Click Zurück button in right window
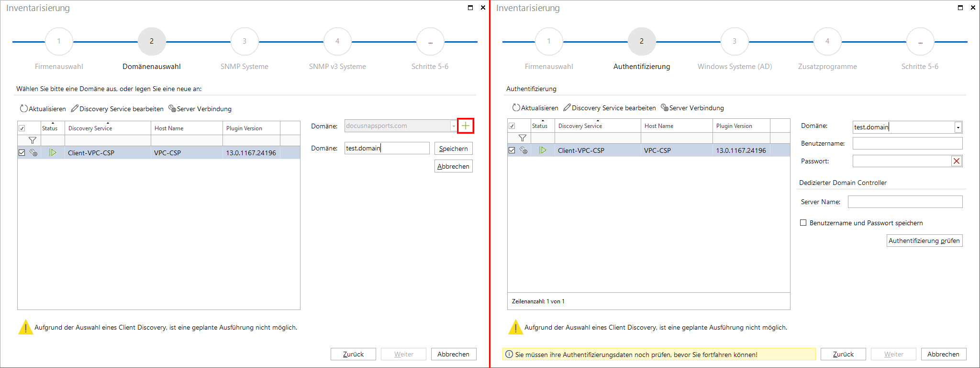 tap(843, 354)
